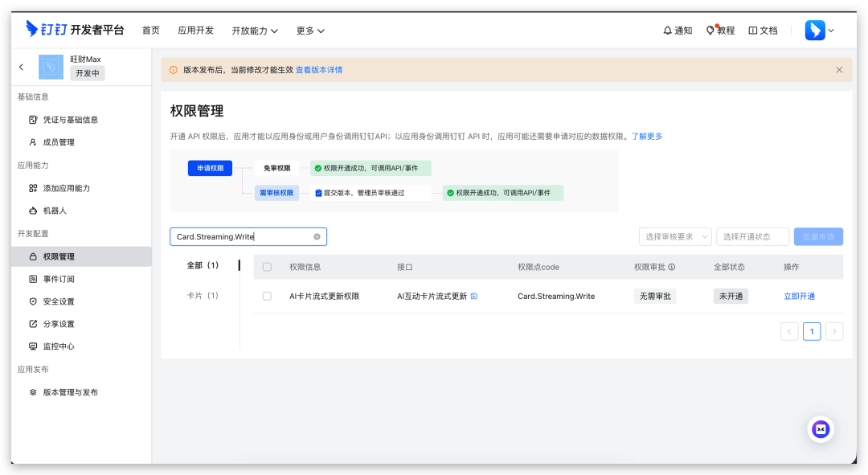Viewport: 868px width, 475px height.
Task: Click 立即开通 for Card.Streaming.Write
Action: tap(799, 297)
